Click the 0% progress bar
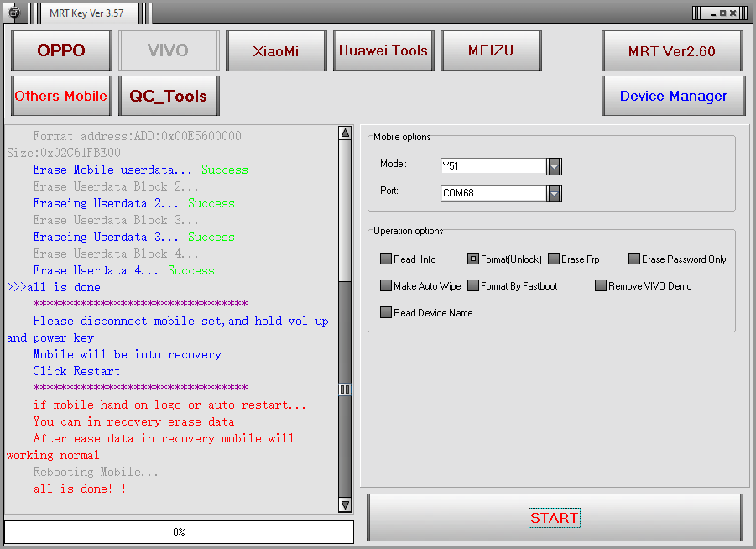 point(179,531)
